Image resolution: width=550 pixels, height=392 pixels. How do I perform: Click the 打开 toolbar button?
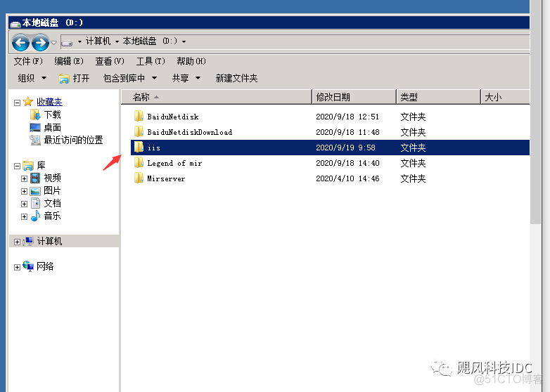tap(74, 78)
